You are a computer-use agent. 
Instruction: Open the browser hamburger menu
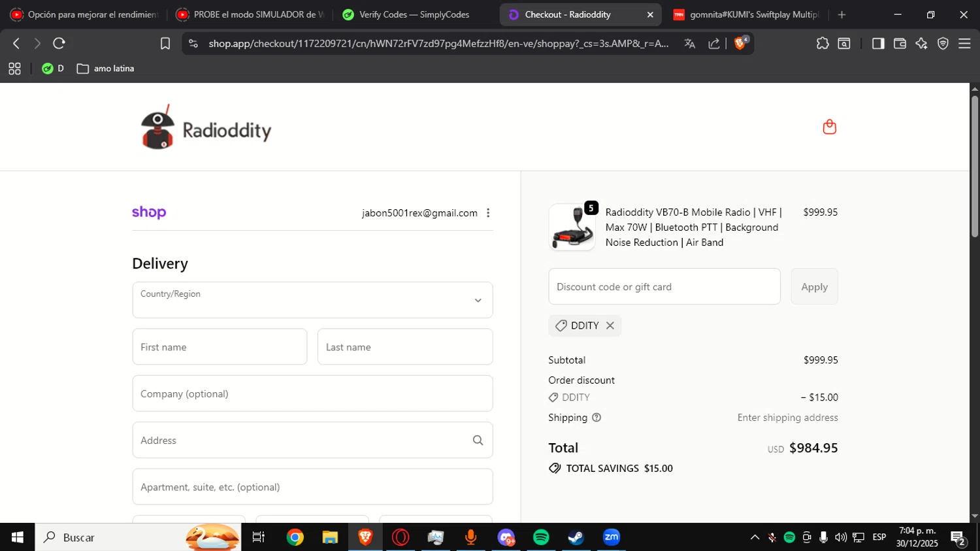pyautogui.click(x=964, y=43)
